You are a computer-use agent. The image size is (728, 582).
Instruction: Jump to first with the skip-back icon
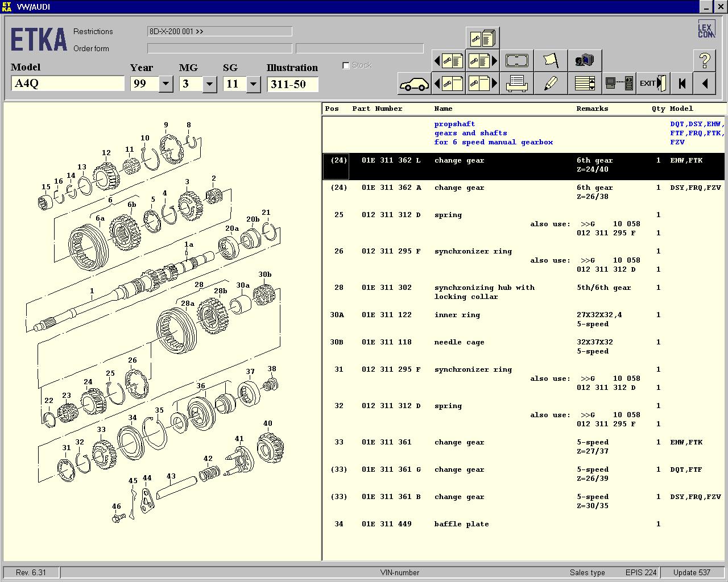click(682, 84)
